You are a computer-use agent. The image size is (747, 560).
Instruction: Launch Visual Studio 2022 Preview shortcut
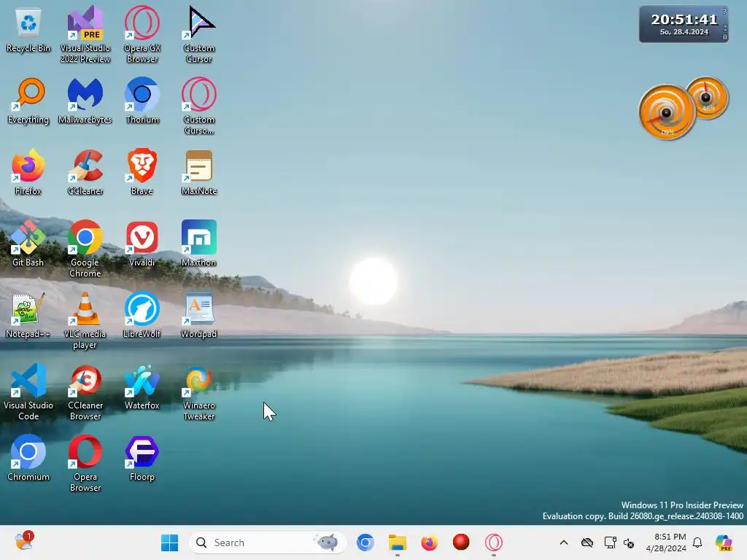(85, 35)
